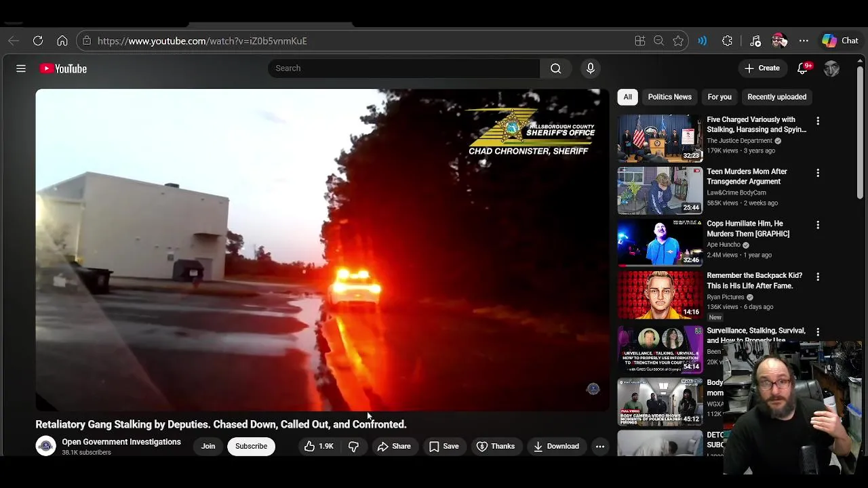The height and width of the screenshot is (488, 868).
Task: Open the browser profile picture
Action: tap(779, 41)
